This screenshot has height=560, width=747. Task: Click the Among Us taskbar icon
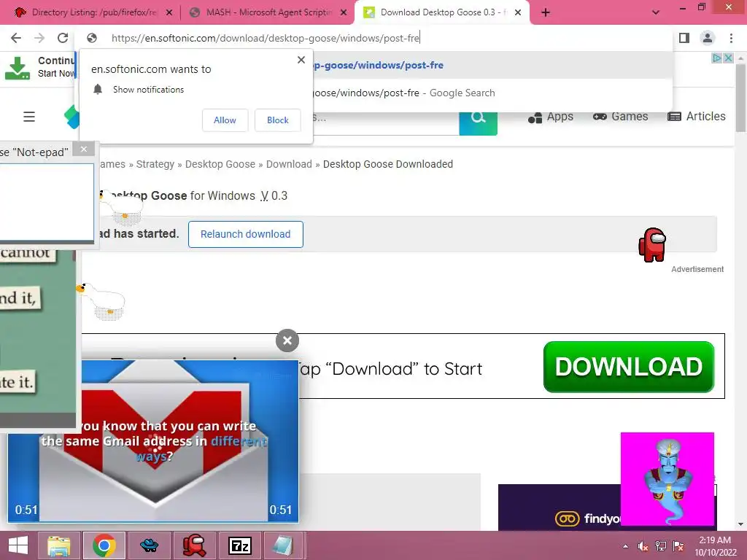(x=194, y=545)
